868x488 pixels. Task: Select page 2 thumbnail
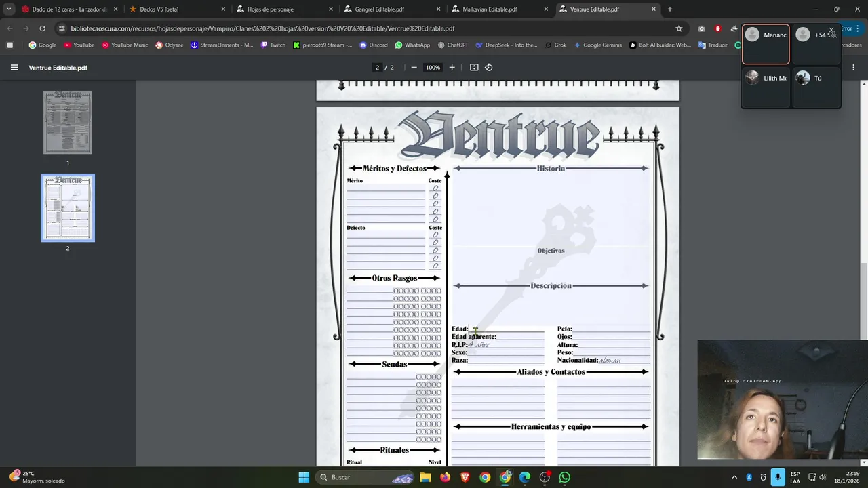tap(68, 208)
